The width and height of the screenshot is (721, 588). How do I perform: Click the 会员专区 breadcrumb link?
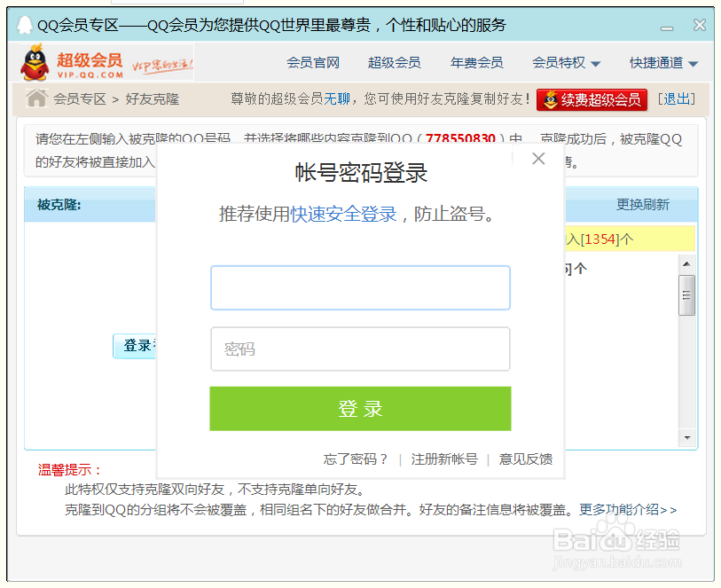80,98
